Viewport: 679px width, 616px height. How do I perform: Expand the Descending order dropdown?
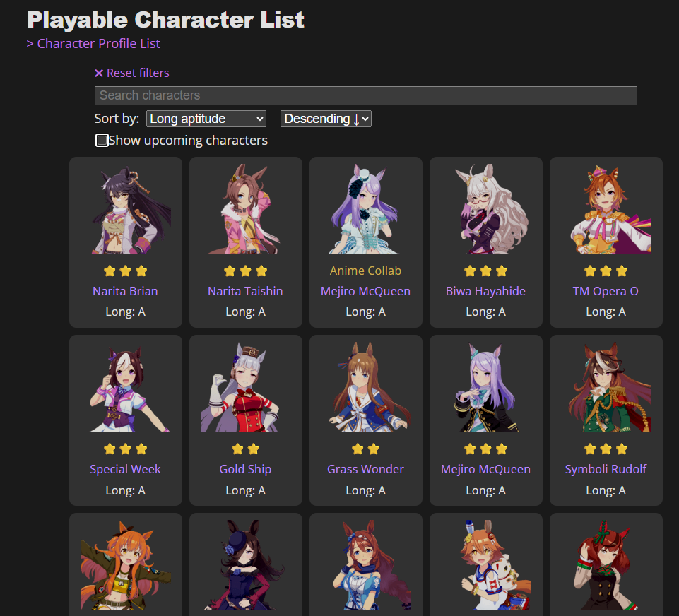(x=326, y=119)
